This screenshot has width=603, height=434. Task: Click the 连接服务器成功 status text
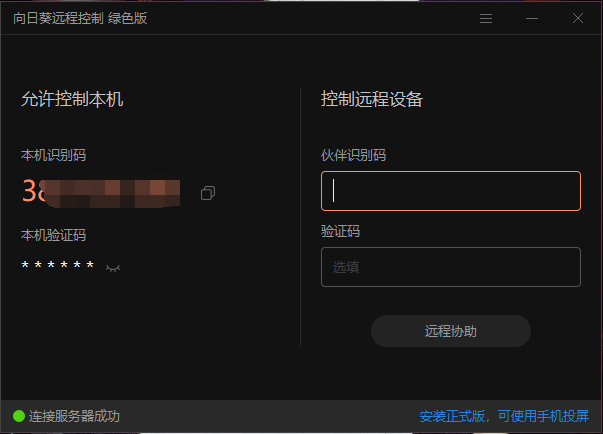(74, 416)
